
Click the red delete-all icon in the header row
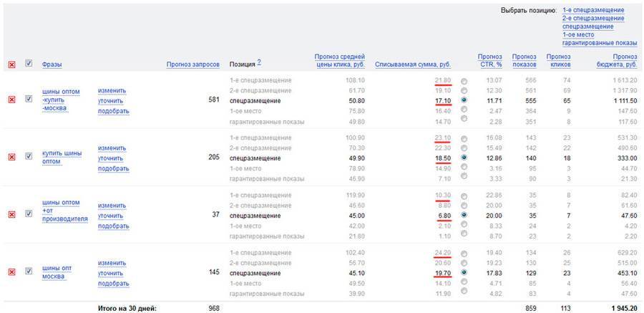[x=11, y=64]
